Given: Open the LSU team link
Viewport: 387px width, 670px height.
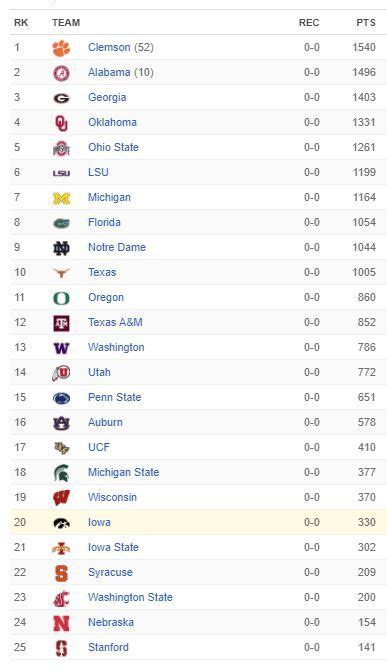Looking at the screenshot, I should 98,172.
